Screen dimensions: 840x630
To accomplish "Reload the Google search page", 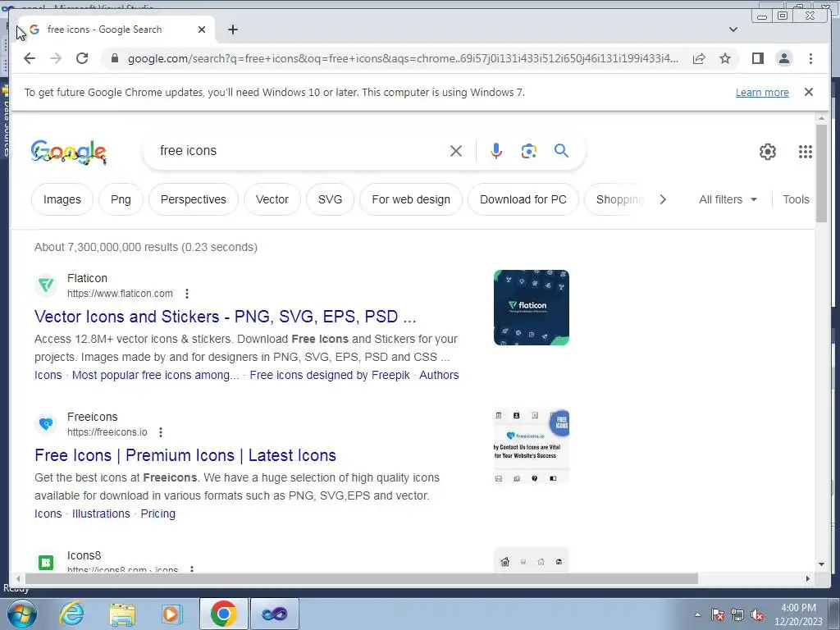I will (82, 58).
